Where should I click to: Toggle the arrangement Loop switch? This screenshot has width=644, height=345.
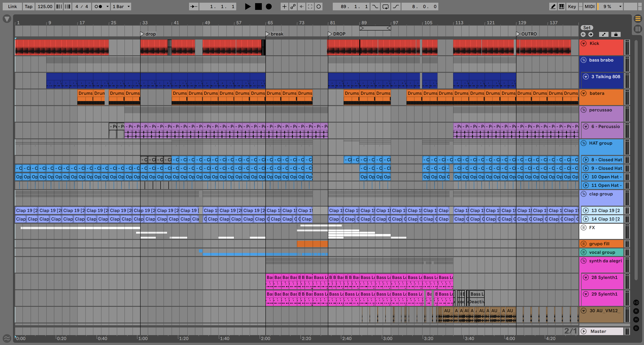click(385, 7)
